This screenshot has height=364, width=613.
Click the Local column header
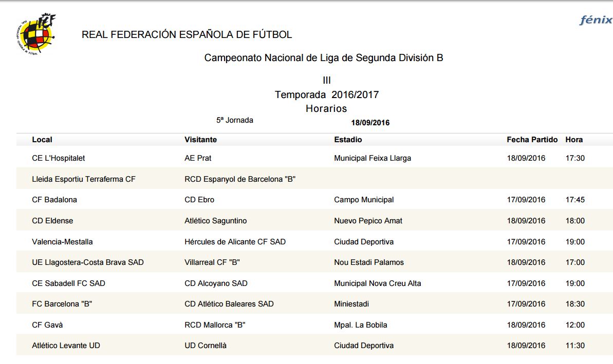(42, 140)
